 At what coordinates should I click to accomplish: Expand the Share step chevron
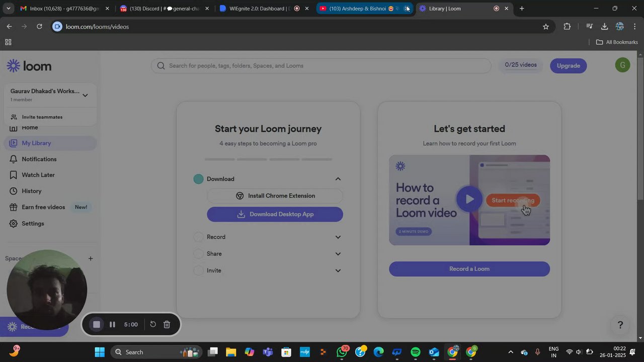[x=338, y=254]
